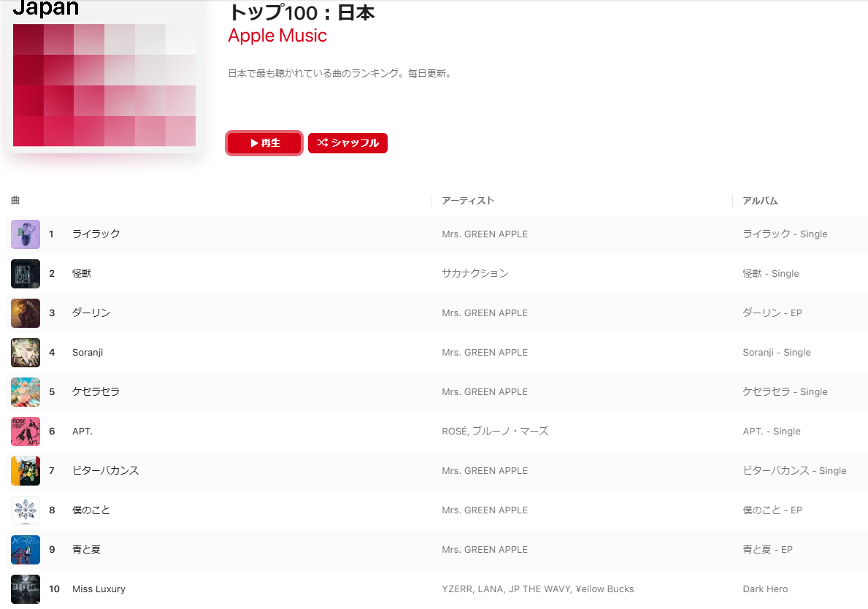Click the ライラック album thumbnail
The image size is (868, 609).
click(26, 234)
